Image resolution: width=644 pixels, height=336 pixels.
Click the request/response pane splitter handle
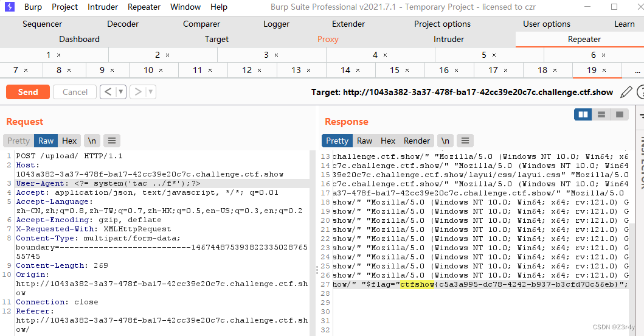pos(317,270)
